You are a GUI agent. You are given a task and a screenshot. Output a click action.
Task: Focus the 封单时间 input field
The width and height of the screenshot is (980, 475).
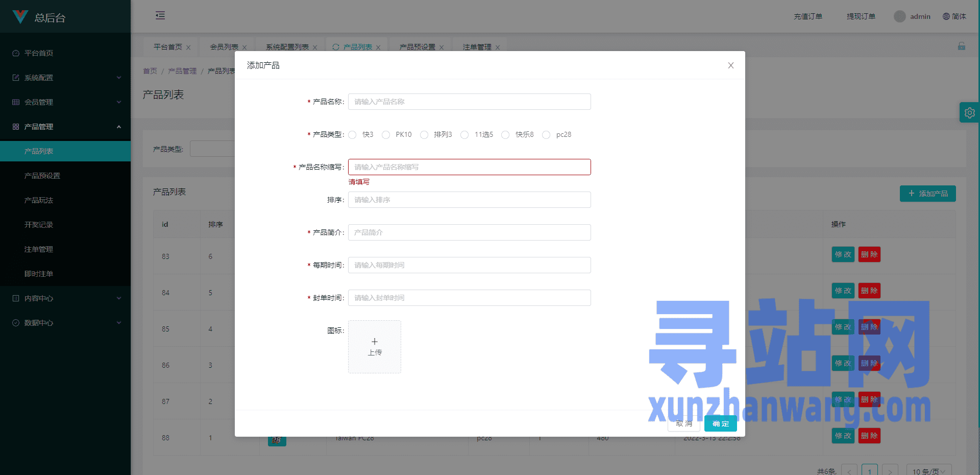(x=470, y=298)
